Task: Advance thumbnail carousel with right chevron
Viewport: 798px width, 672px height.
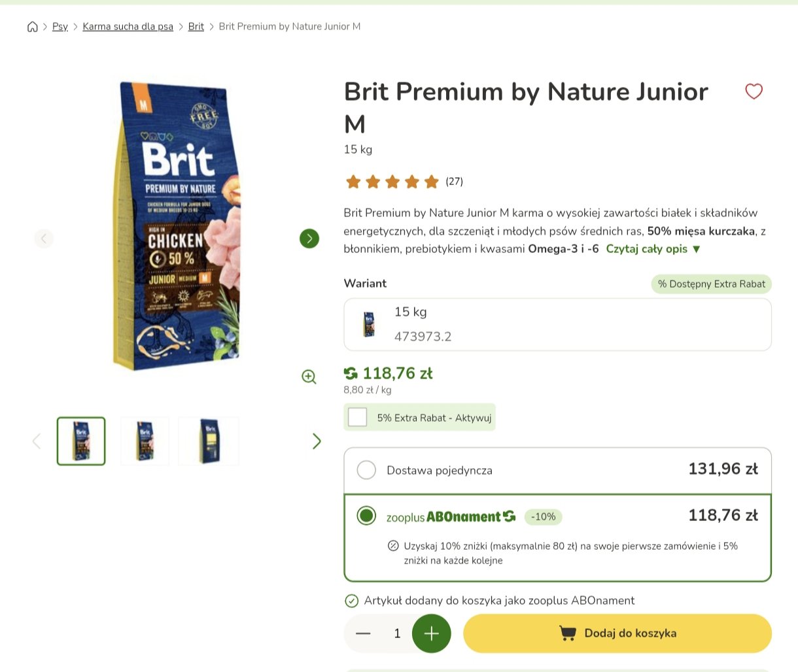Action: click(317, 441)
